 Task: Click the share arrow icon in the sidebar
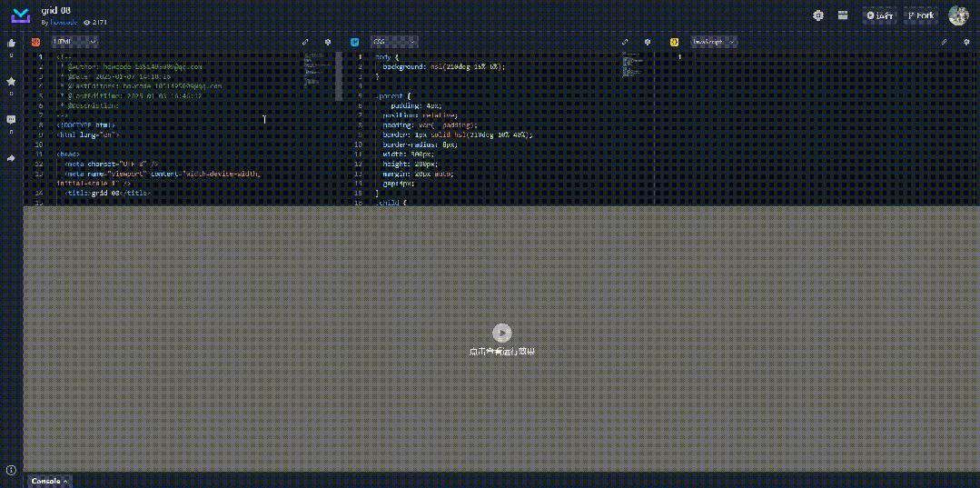coord(11,158)
